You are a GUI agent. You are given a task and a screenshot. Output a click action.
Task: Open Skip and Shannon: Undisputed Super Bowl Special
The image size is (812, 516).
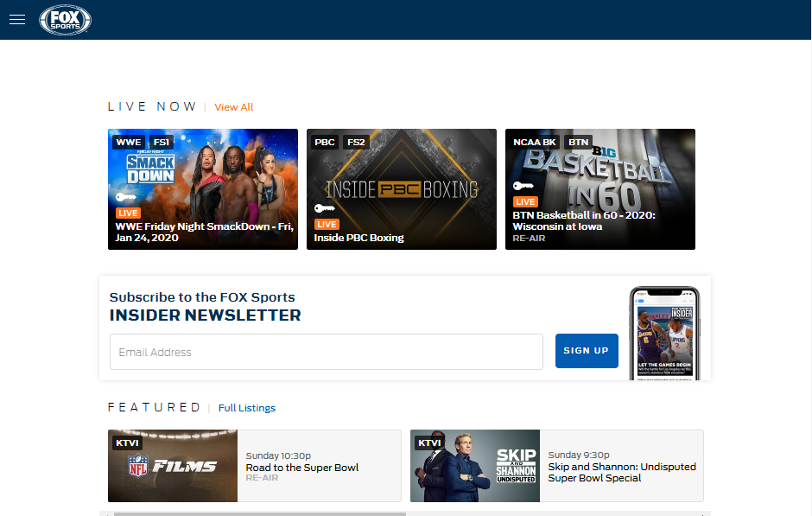click(x=622, y=473)
